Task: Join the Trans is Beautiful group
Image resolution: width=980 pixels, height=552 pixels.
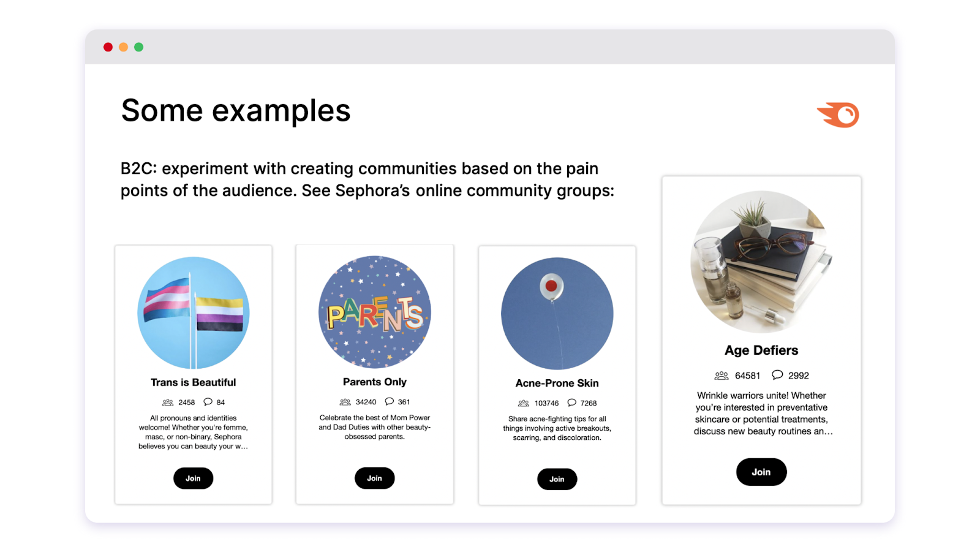Action: tap(193, 478)
